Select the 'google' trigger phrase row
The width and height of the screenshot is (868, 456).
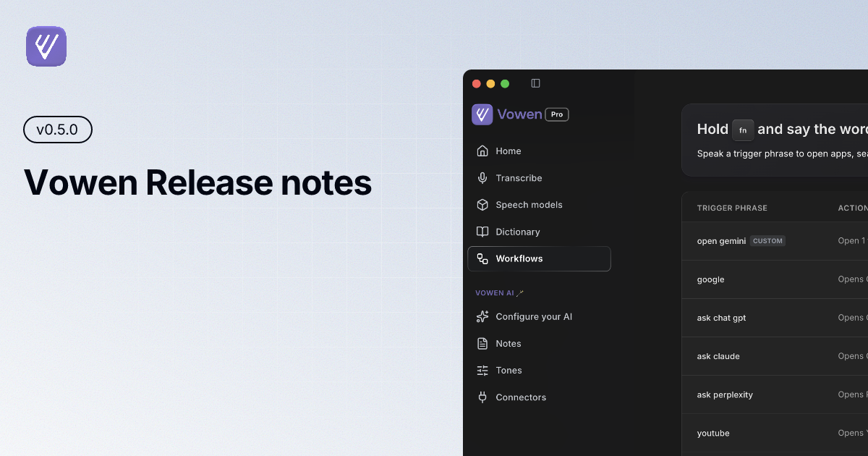775,279
